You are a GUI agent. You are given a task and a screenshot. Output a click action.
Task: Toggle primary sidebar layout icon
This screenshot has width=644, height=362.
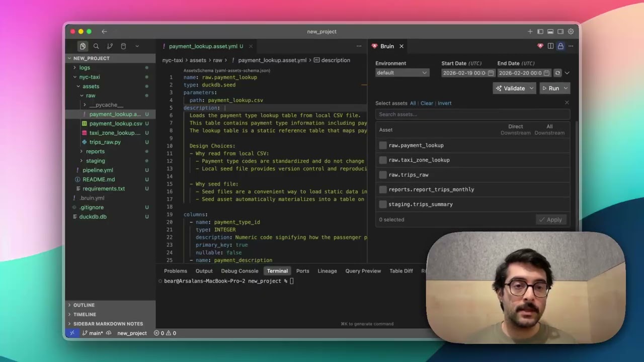tap(540, 32)
